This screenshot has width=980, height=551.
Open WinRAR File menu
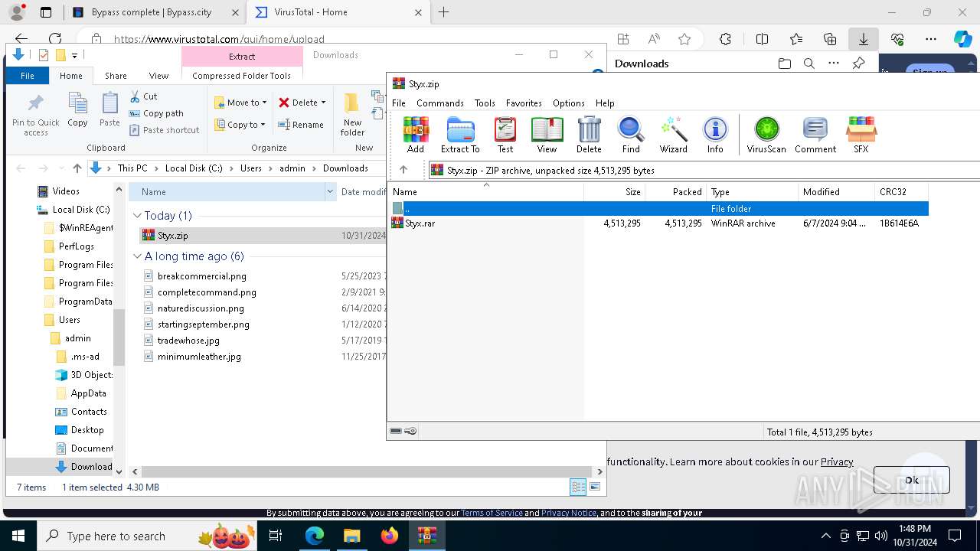399,103
